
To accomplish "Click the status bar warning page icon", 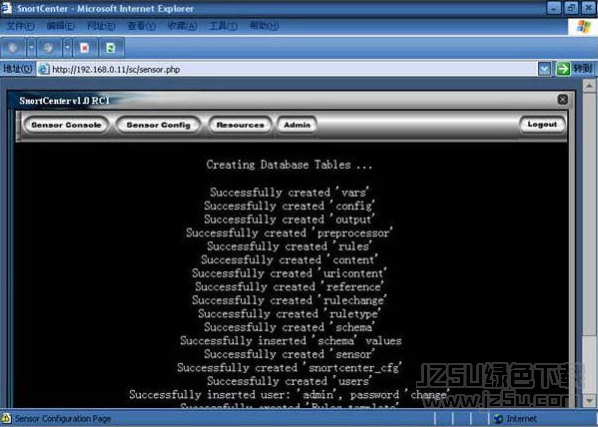I will pyautogui.click(x=6, y=419).
